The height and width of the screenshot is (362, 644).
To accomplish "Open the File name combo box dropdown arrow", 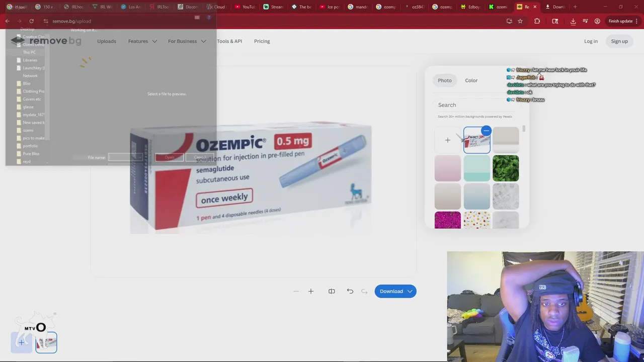I will 139,157.
